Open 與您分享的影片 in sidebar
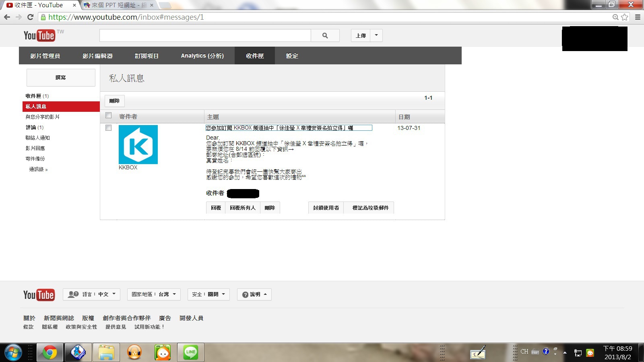This screenshot has height=362, width=644. [42, 117]
